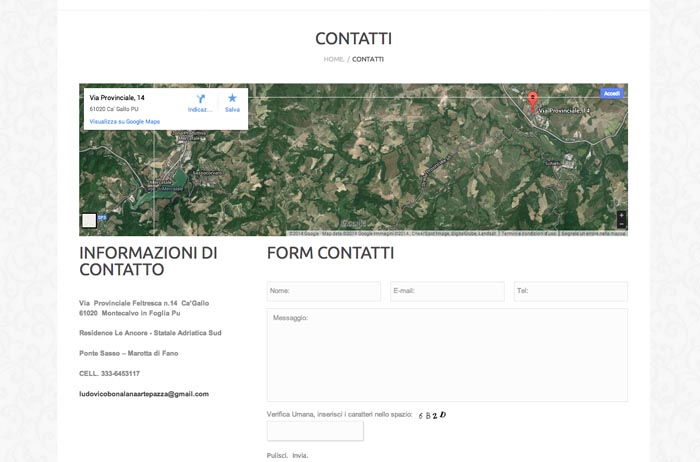Screen dimensions: 700x462
Task: Click the Residence Le Ancore address line
Action: [x=150, y=333]
